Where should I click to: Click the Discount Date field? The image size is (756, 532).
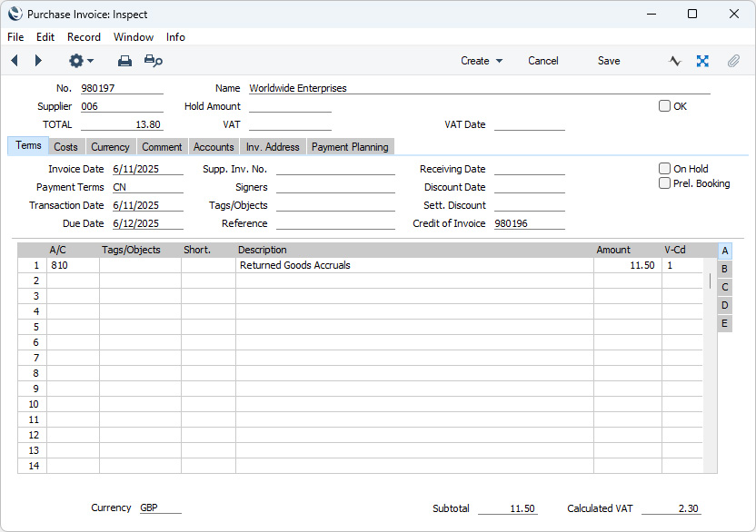(530, 187)
